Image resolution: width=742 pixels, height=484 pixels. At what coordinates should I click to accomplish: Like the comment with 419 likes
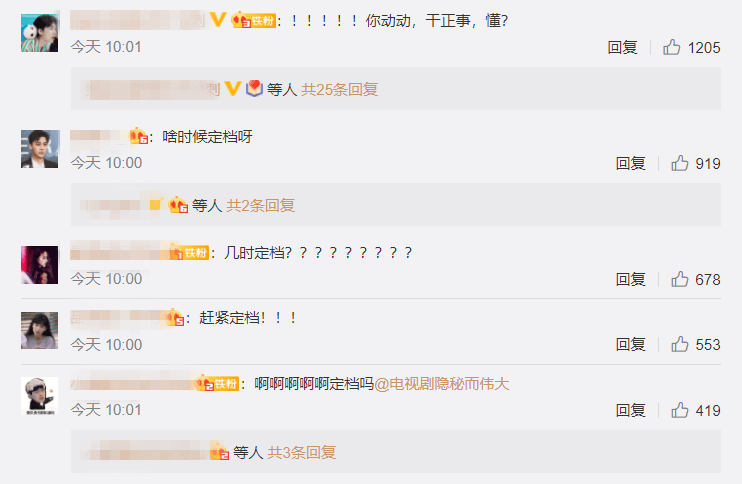pyautogui.click(x=680, y=410)
